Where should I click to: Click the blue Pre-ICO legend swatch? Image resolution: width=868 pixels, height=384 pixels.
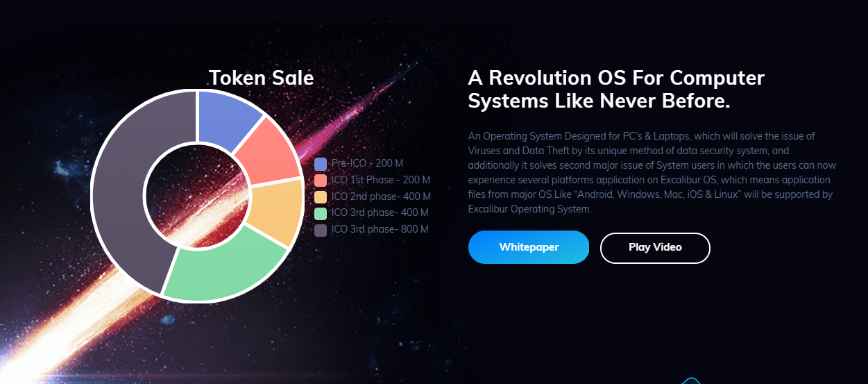pos(321,164)
